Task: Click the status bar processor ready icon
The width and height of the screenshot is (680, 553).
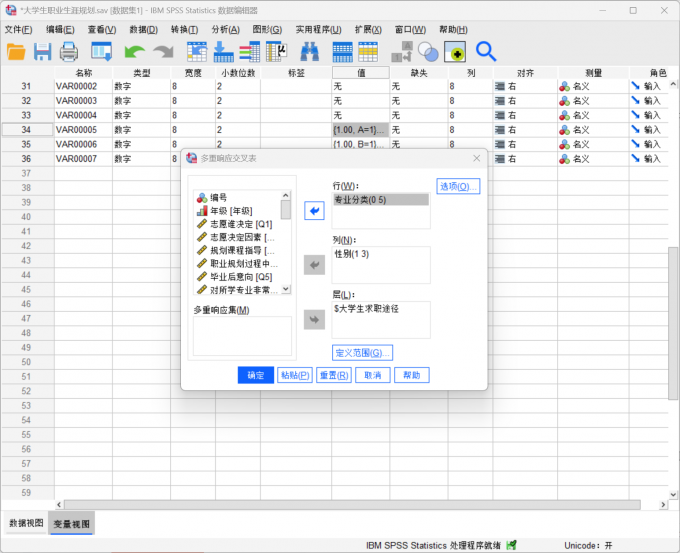Action: pyautogui.click(x=512, y=545)
